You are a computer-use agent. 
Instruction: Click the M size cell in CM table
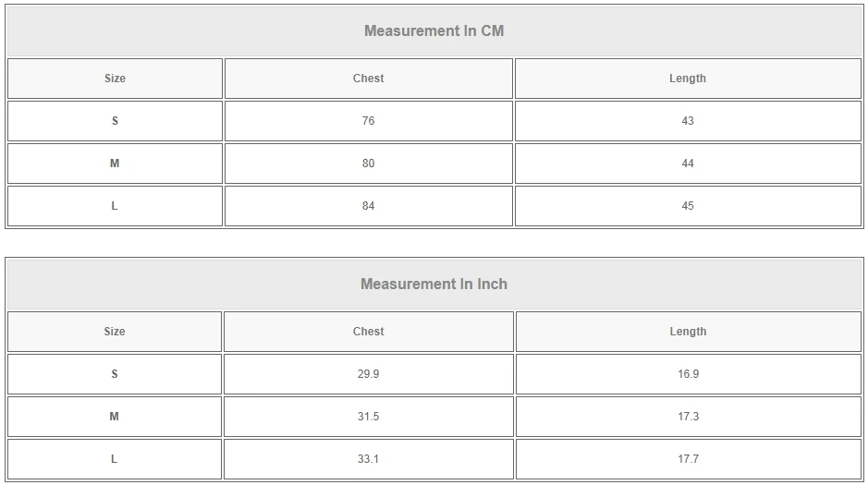coord(115,164)
